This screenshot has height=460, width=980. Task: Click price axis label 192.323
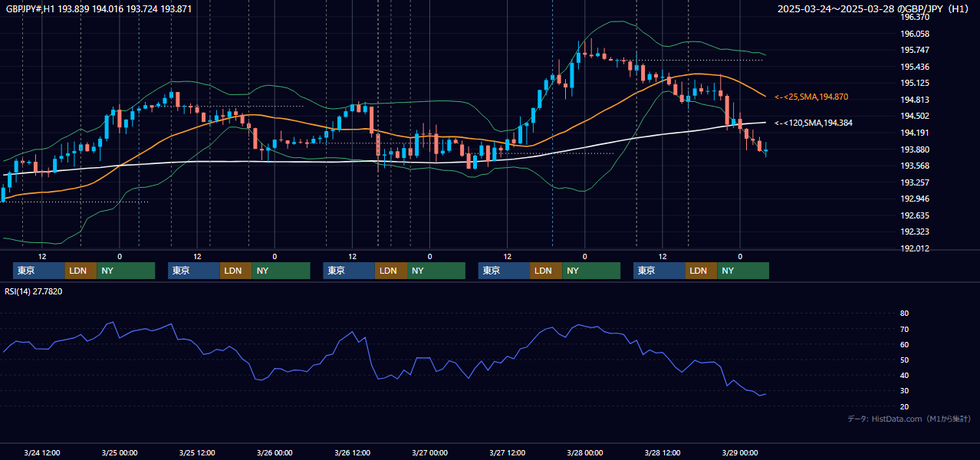(x=915, y=232)
